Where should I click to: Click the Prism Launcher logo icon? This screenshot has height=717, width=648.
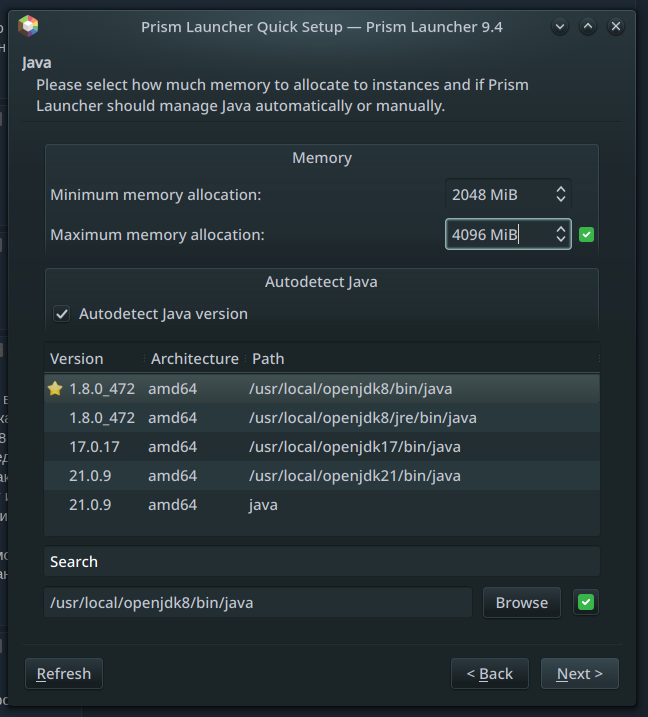pyautogui.click(x=28, y=26)
